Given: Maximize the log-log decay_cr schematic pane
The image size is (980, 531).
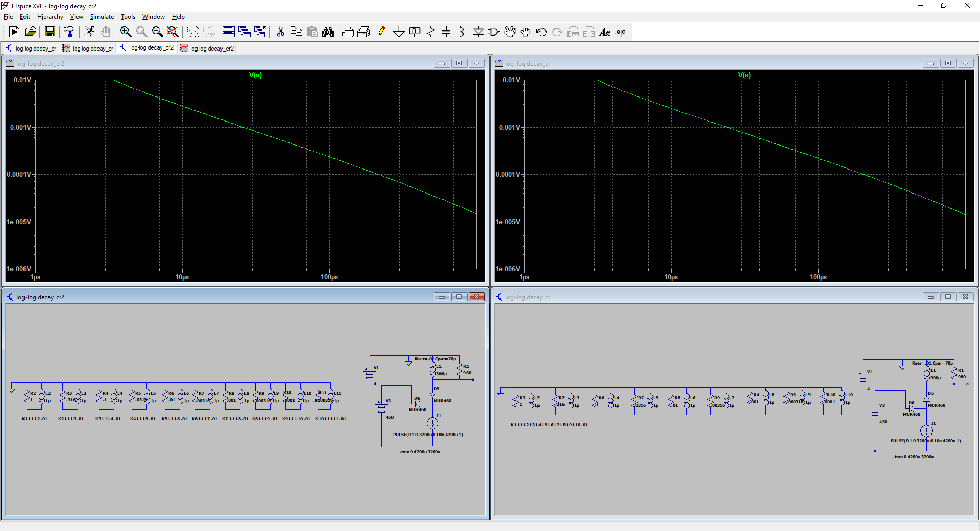Looking at the screenshot, I should click(948, 297).
